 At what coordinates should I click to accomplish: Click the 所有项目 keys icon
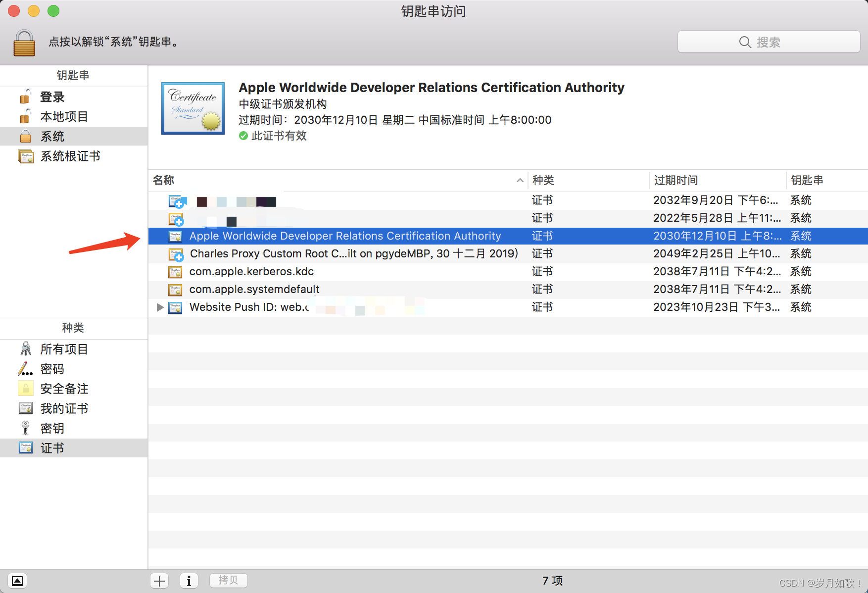pos(26,349)
